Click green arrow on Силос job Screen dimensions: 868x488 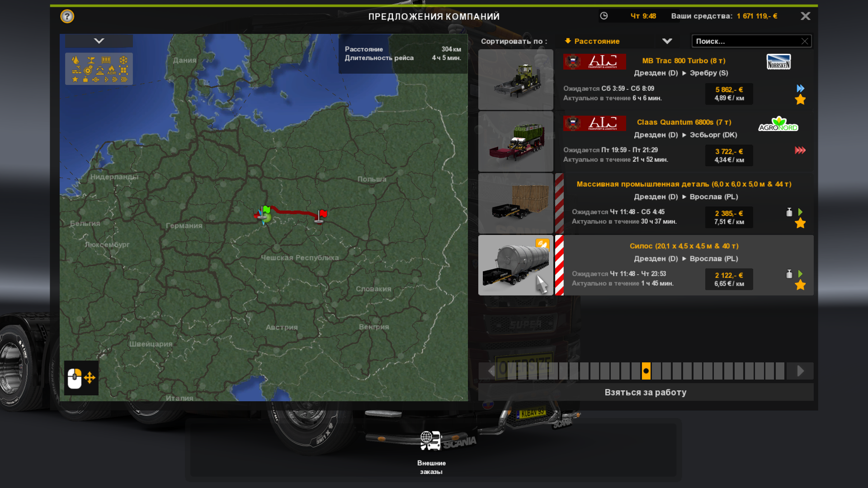800,274
